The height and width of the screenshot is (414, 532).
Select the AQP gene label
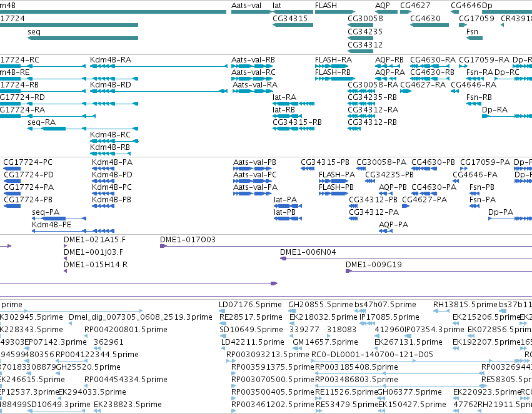(x=383, y=6)
